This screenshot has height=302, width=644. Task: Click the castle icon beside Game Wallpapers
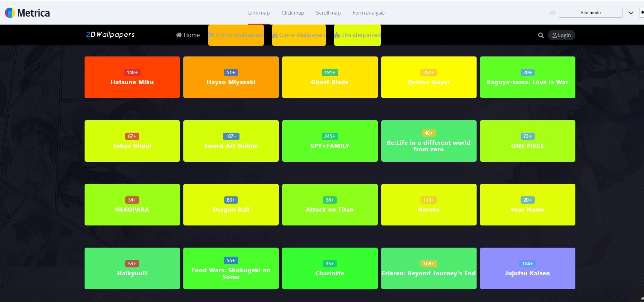pos(275,35)
